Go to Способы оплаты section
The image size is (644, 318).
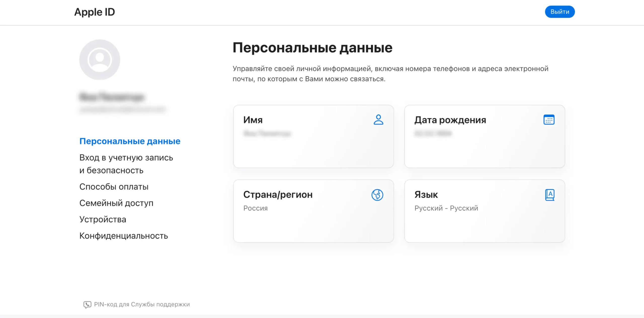tap(114, 187)
